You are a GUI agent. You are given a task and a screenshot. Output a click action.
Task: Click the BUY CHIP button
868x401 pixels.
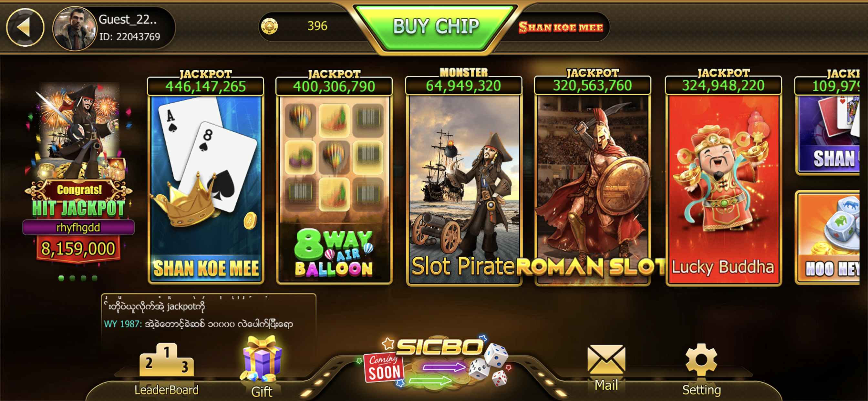coord(435,27)
